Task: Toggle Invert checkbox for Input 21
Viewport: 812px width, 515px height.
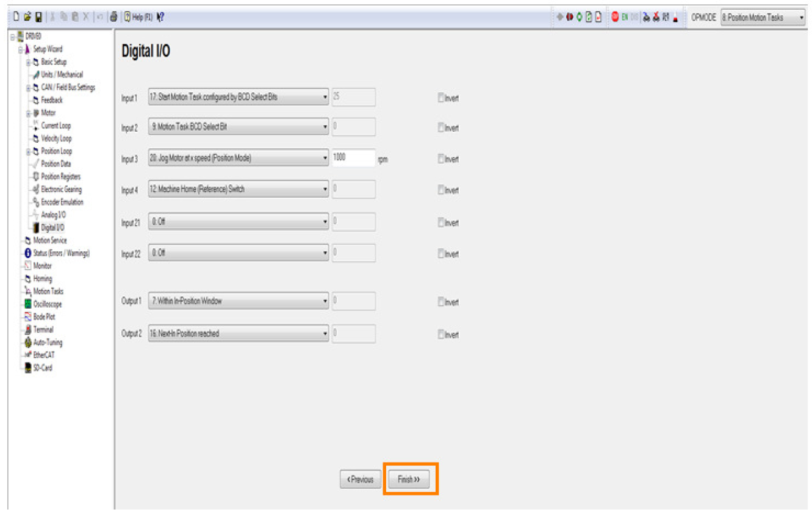Action: click(x=440, y=223)
